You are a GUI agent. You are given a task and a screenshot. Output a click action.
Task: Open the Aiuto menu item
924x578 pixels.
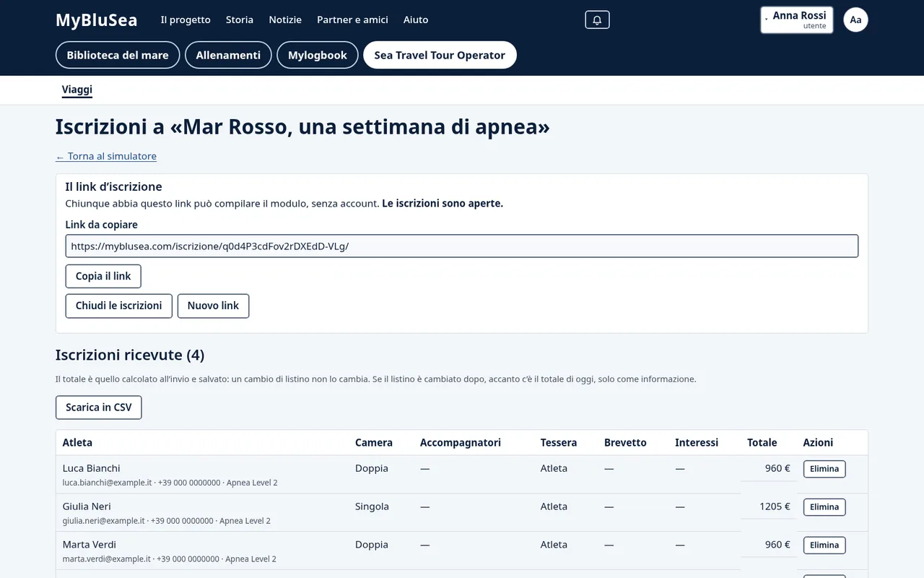(x=416, y=20)
